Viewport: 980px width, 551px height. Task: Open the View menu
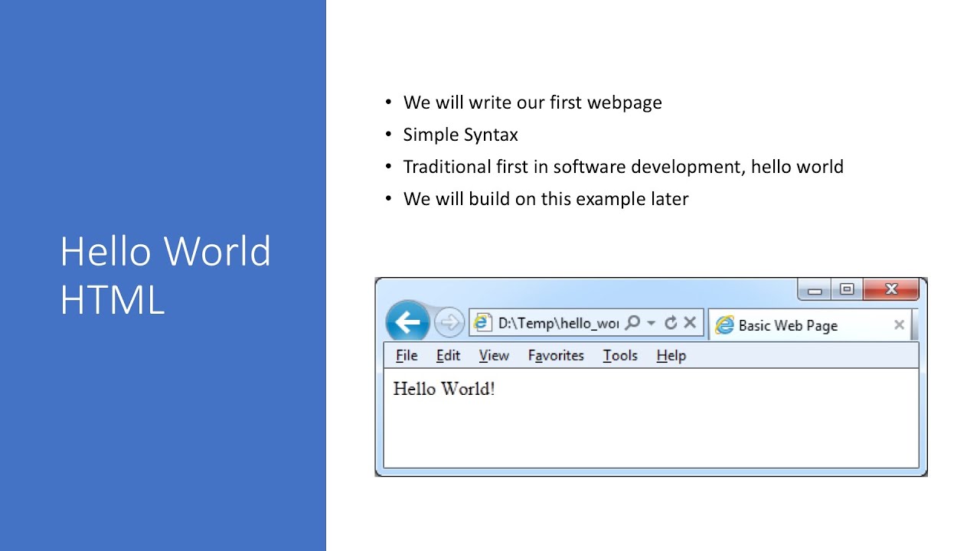(x=494, y=355)
